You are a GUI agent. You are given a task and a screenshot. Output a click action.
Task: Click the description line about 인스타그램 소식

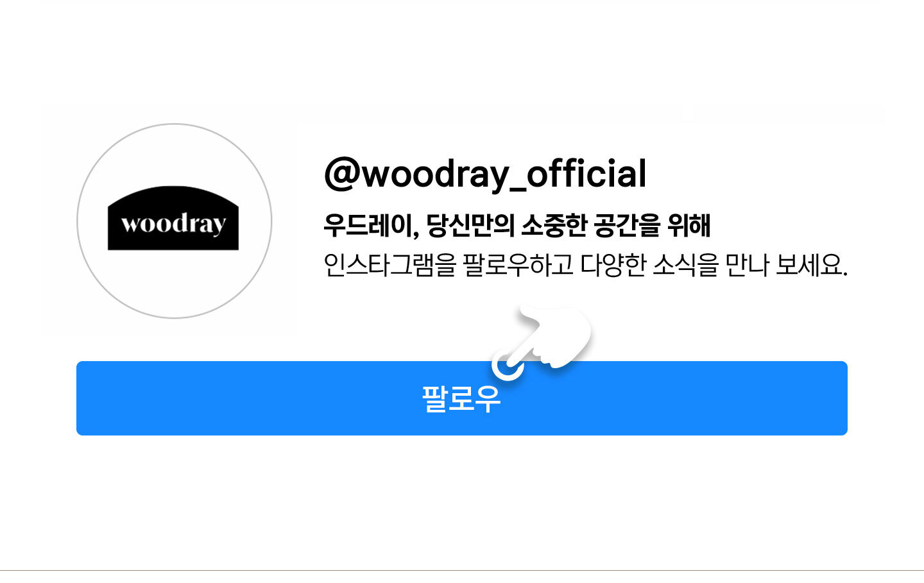(x=585, y=264)
